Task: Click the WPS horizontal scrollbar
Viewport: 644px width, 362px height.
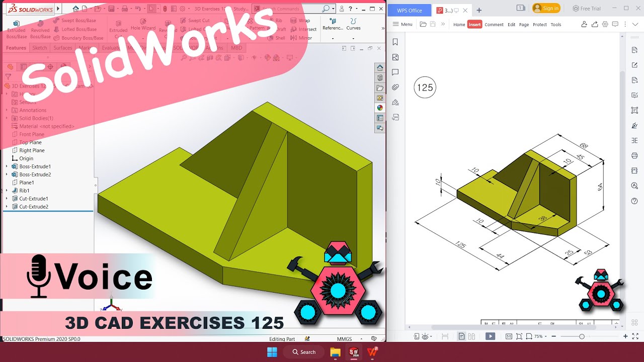Action: pyautogui.click(x=513, y=327)
